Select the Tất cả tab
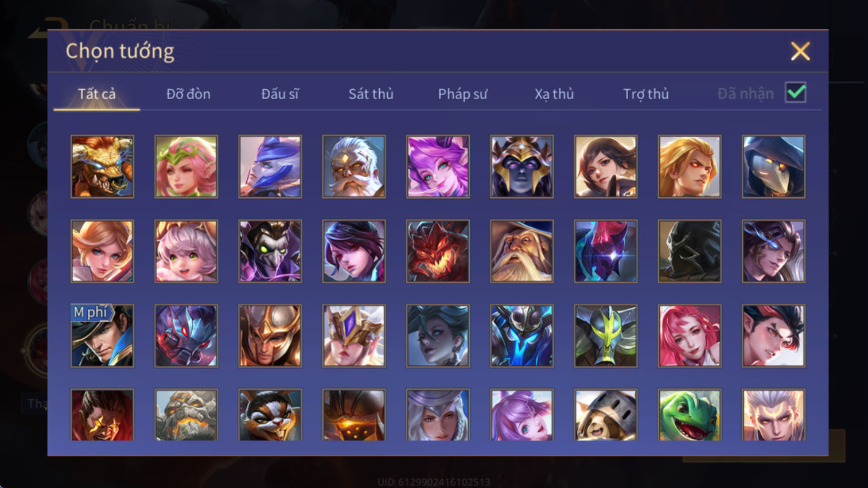Screen dimensions: 868x488 point(97,94)
